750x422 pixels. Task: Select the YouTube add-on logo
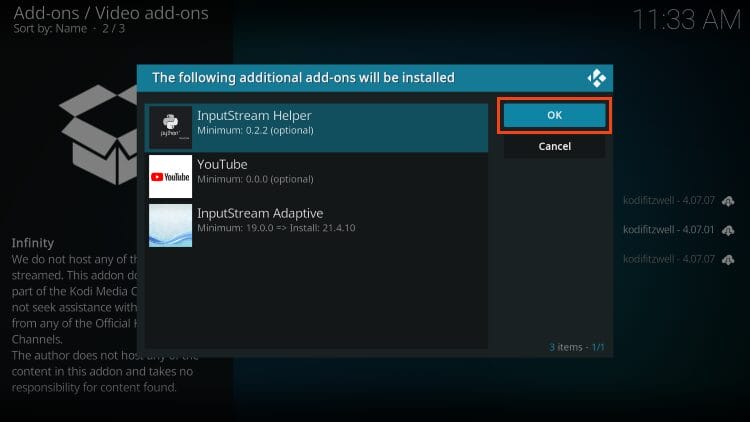170,177
